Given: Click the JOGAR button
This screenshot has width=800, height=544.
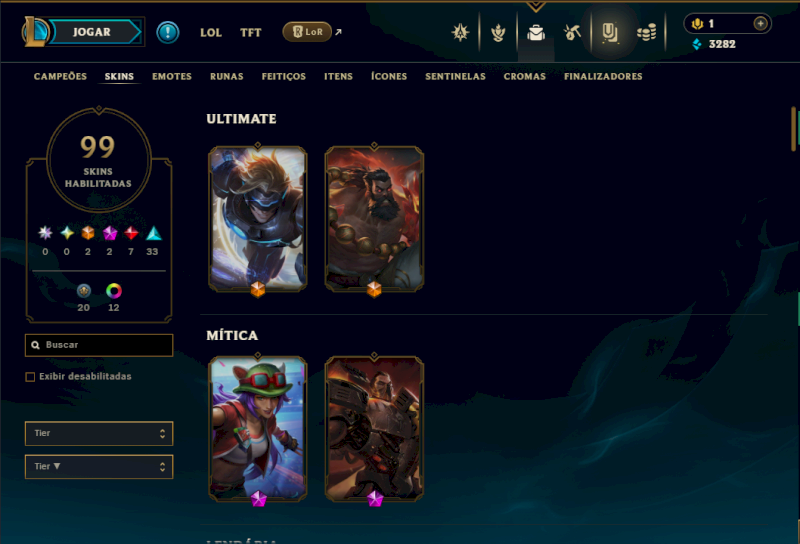Looking at the screenshot, I should [91, 32].
